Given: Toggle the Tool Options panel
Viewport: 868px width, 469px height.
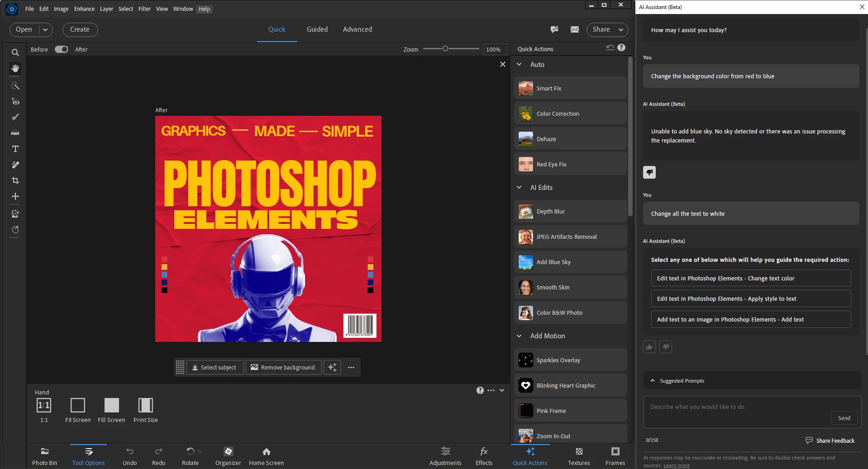Looking at the screenshot, I should [x=88, y=456].
